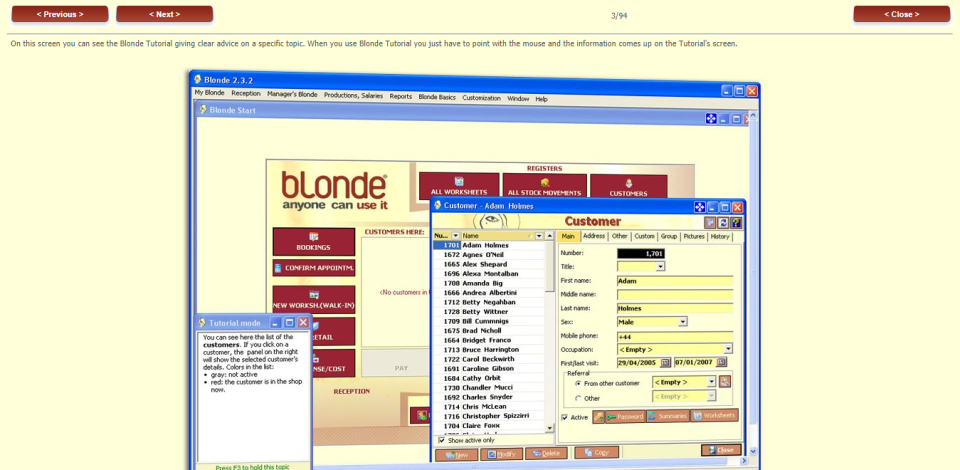The image size is (960, 470).
Task: Click the Delete customer button
Action: pyautogui.click(x=546, y=453)
